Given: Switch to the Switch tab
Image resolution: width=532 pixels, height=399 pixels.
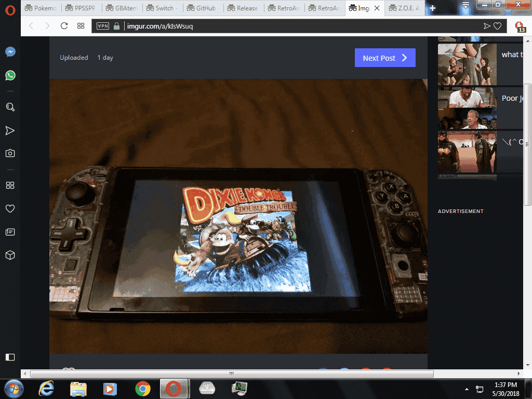Looking at the screenshot, I should 162,8.
